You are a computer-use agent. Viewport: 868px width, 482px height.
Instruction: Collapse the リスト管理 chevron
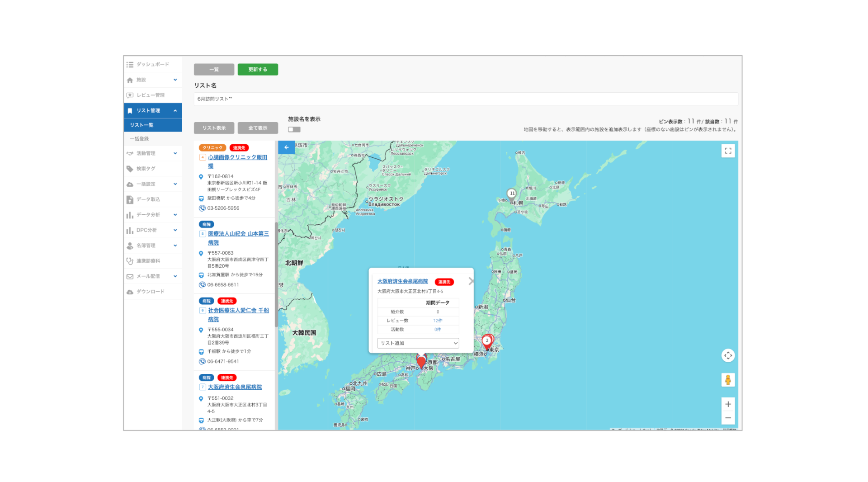click(x=175, y=111)
